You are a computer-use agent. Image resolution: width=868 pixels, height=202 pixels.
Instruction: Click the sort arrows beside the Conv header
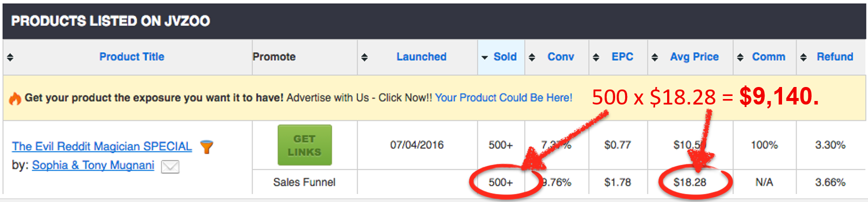pos(532,57)
